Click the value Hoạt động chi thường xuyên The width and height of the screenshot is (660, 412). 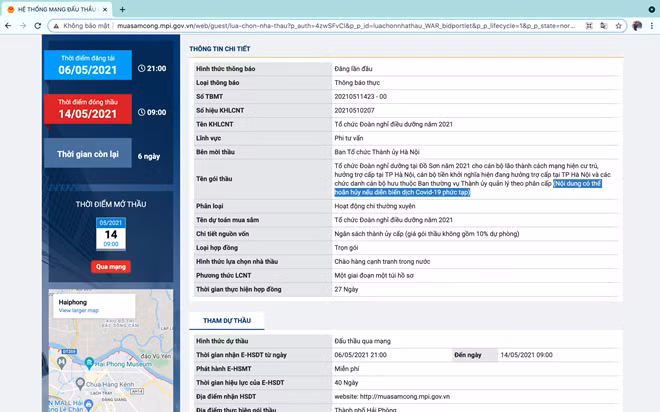[x=375, y=206]
